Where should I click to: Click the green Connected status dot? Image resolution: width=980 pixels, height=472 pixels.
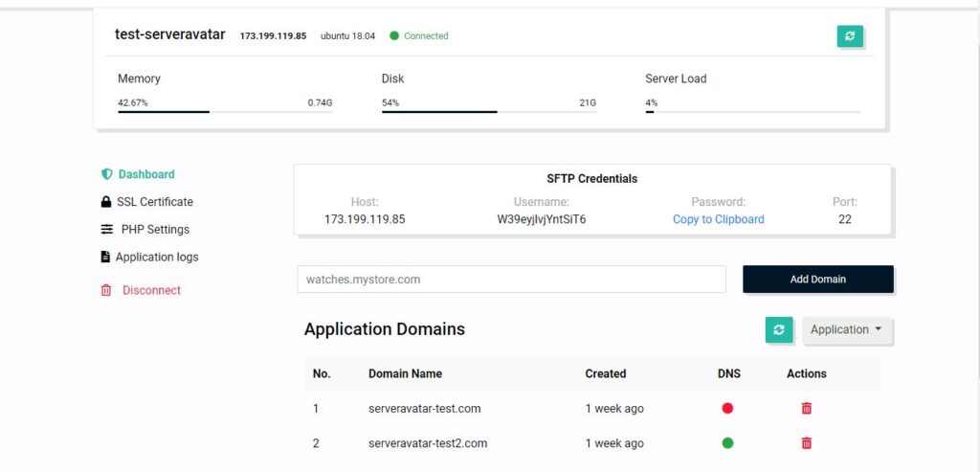coord(394,35)
